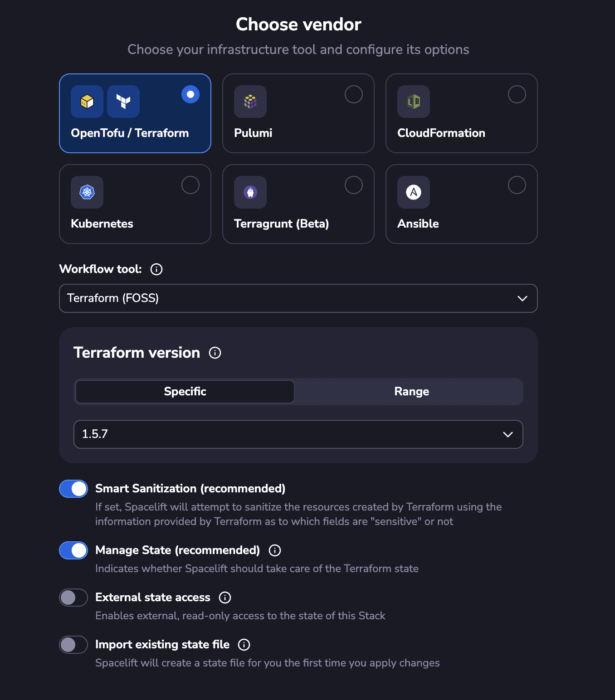Select the Pulumi radio button
This screenshot has height=700, width=615.
click(354, 94)
